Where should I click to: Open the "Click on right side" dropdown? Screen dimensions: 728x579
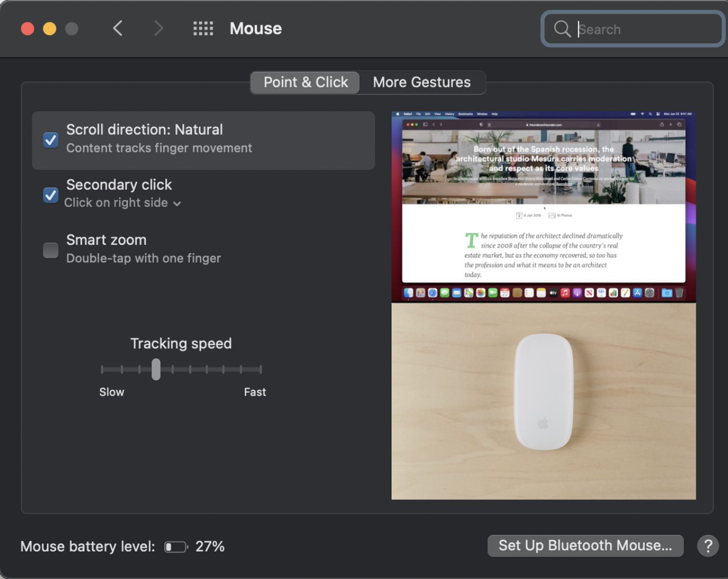tap(122, 203)
